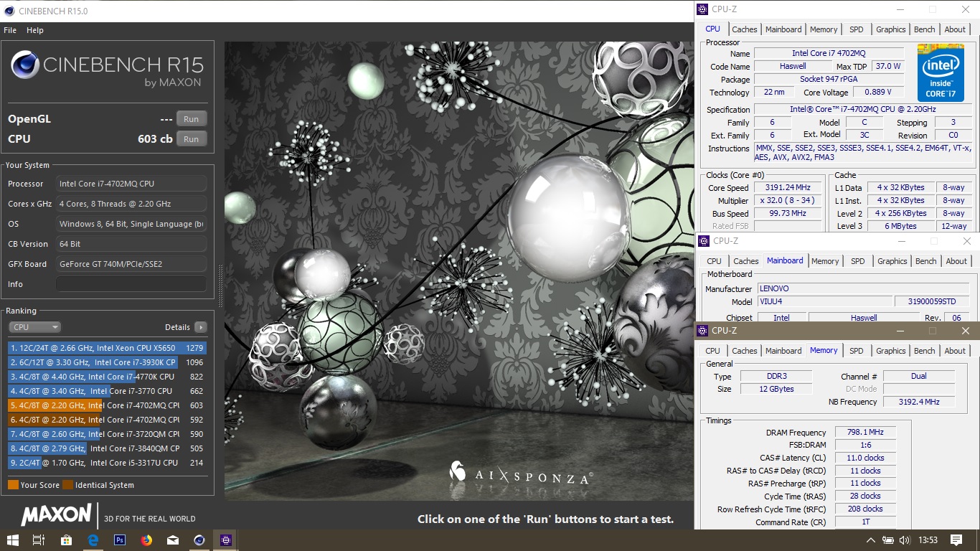The image size is (980, 551).
Task: Select Graphics tab in top CPU-Z window
Action: click(891, 29)
